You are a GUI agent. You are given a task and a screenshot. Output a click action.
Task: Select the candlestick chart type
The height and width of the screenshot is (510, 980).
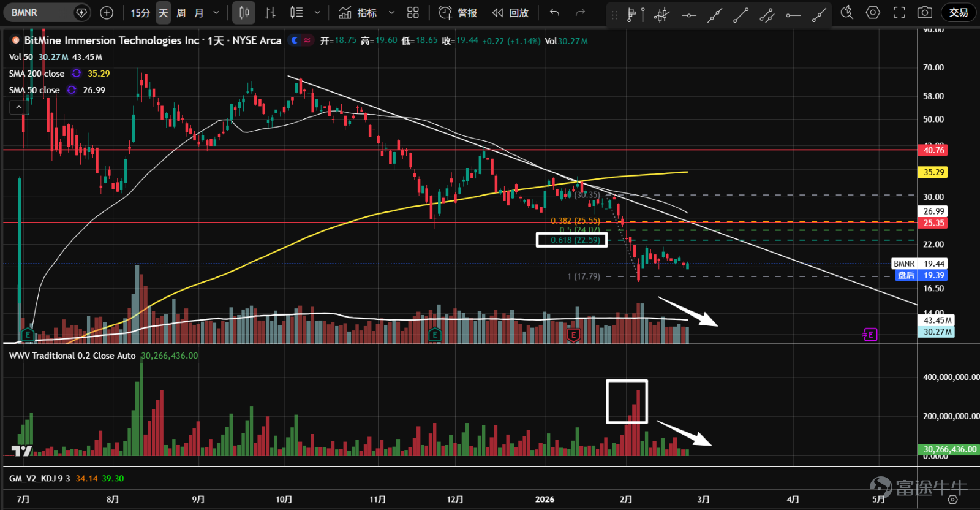pyautogui.click(x=244, y=12)
